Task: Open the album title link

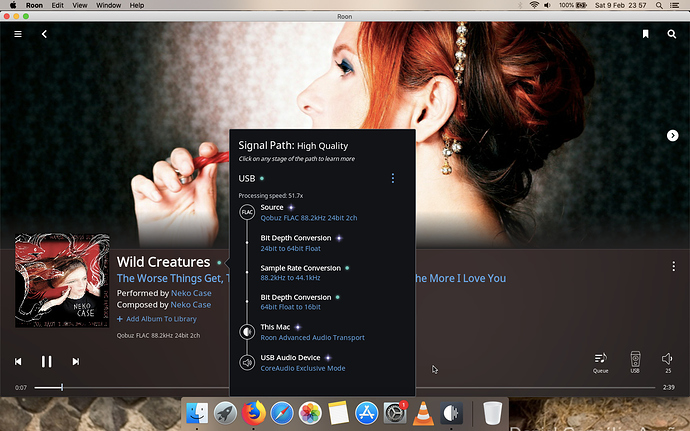Action: (x=173, y=278)
